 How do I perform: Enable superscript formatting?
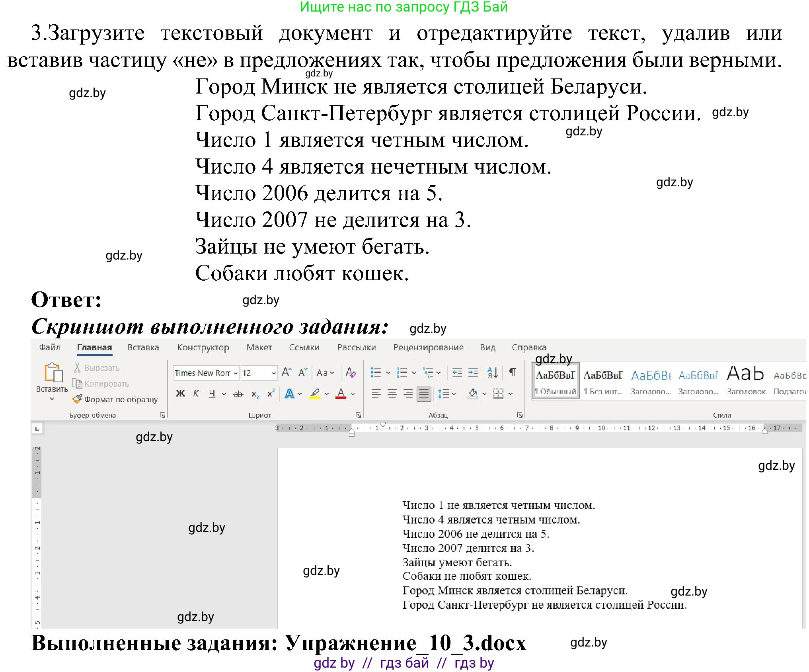[x=271, y=393]
